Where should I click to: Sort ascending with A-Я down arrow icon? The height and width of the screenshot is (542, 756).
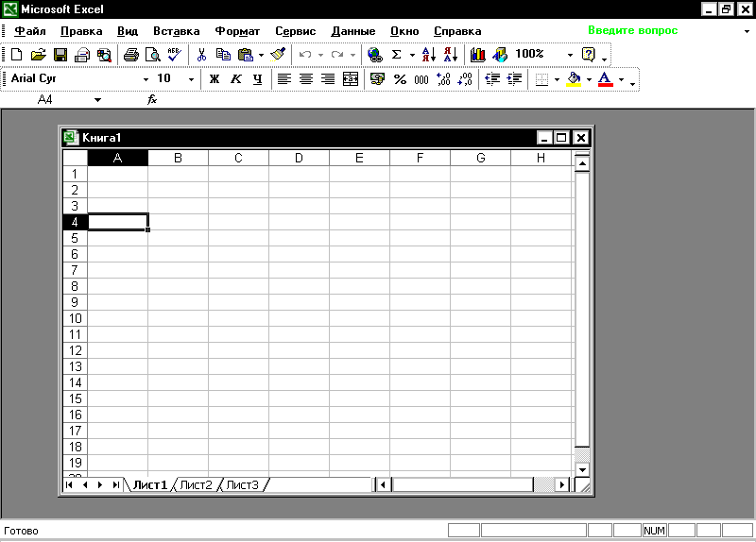[429, 55]
